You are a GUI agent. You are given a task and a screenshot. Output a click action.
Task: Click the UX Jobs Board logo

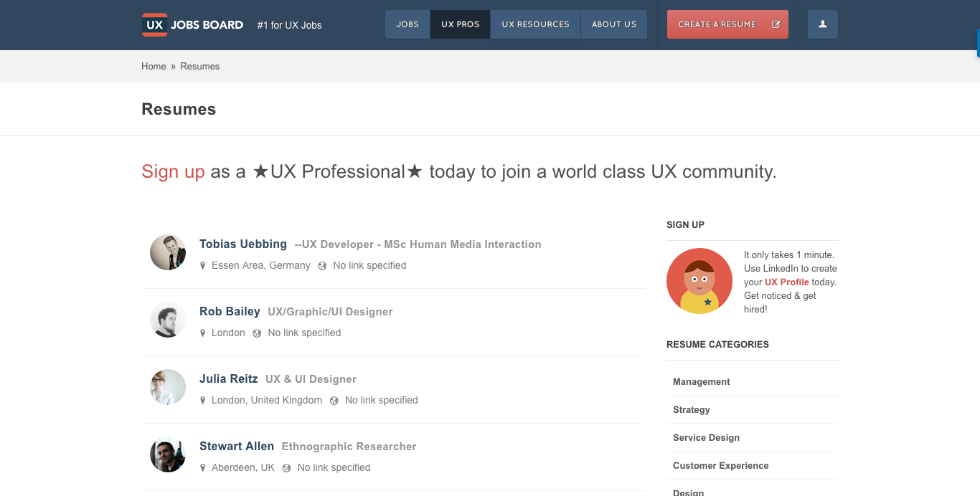(x=192, y=24)
